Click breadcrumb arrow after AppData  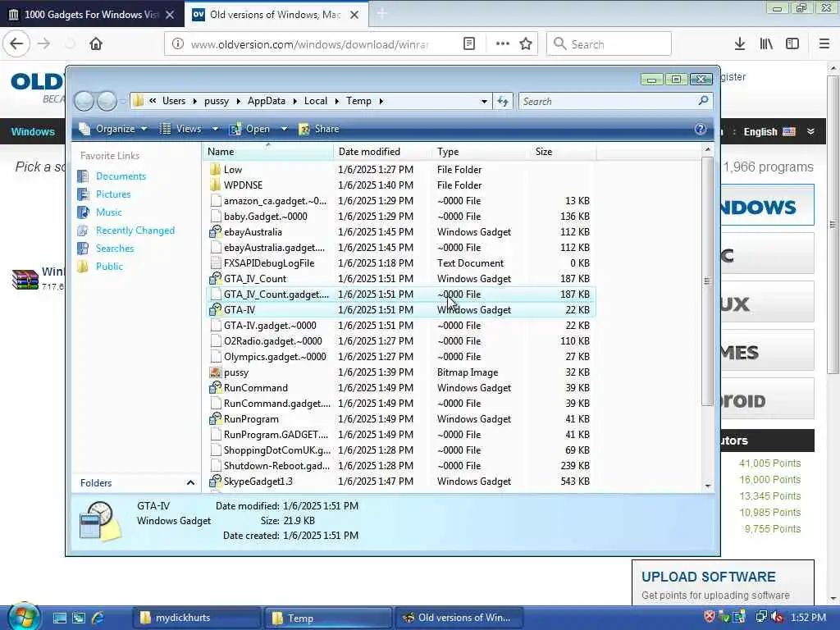294,101
